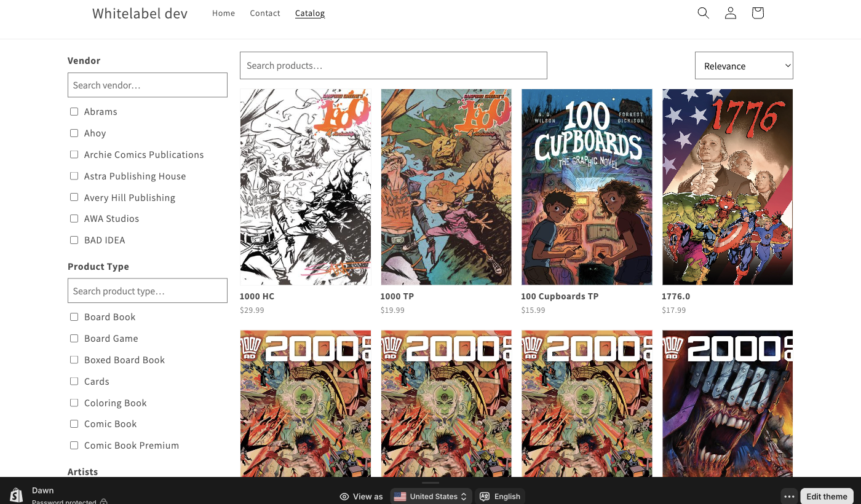Toggle the AWA Studios checkbox

pos(74,219)
